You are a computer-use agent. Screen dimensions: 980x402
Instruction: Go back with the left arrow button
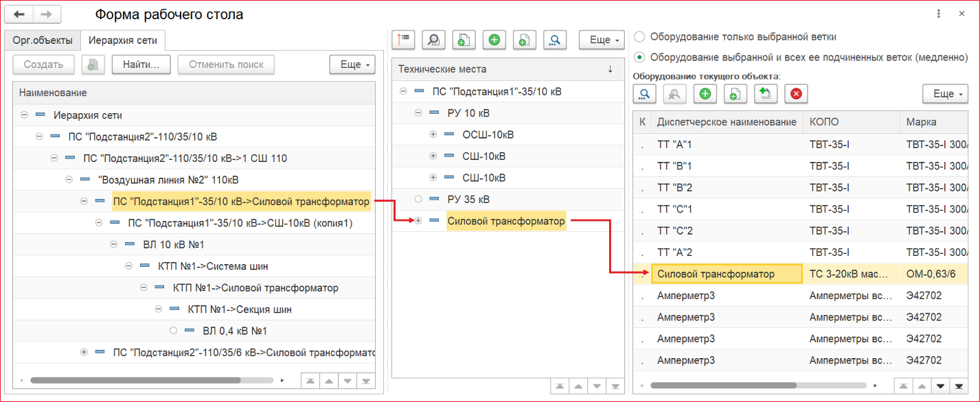[x=19, y=14]
